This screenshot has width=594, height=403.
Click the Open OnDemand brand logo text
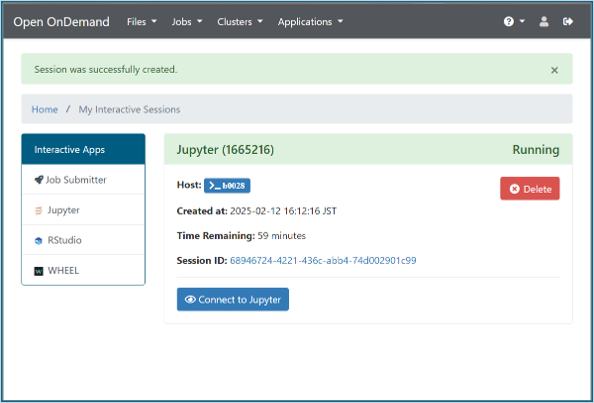coord(61,22)
